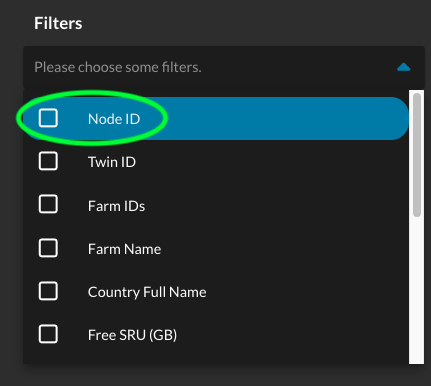Toggle the Farm Name checkbox
This screenshot has height=386, width=431.
click(48, 248)
